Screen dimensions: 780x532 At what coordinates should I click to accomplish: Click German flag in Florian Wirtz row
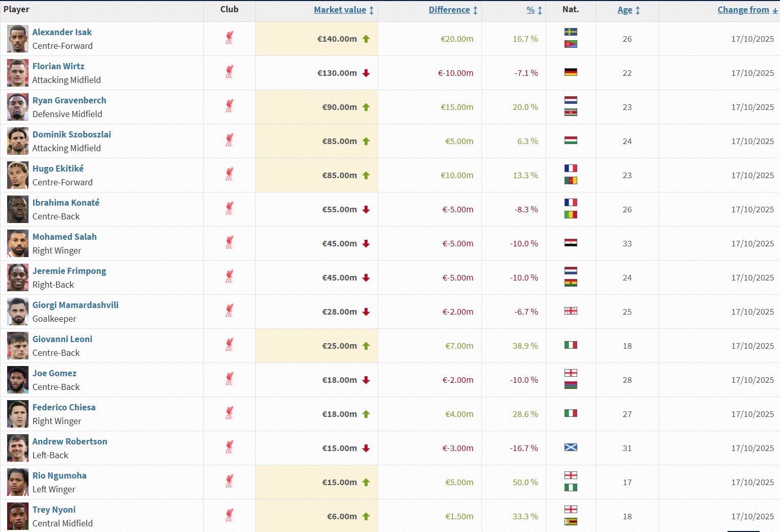click(571, 72)
